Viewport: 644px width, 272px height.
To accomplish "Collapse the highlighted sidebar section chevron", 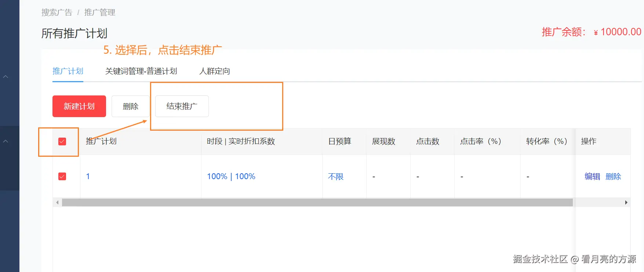I will [6, 141].
